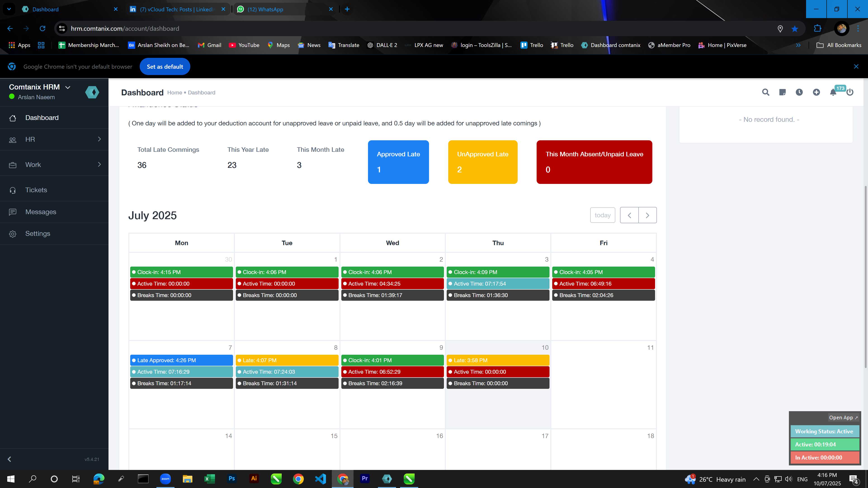Screen dimensions: 868x488
Task: Open site information icon in address bar
Action: click(62, 29)
